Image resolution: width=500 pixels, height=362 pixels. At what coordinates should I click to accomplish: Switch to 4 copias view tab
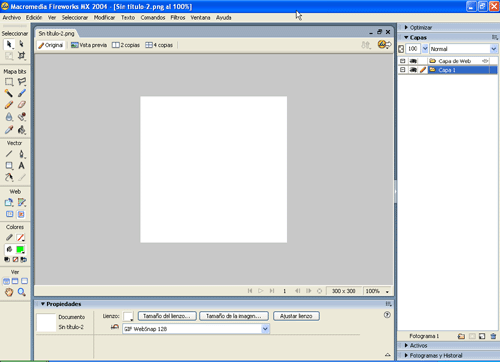[159, 45]
